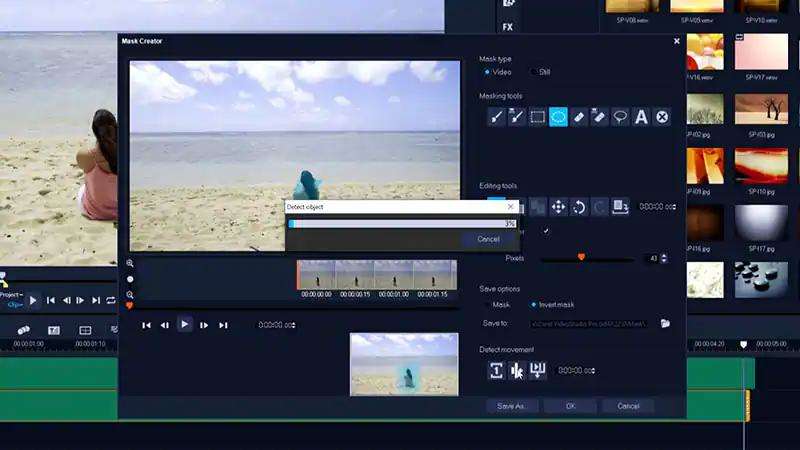Click the Save As button
This screenshot has width=800, height=450.
click(x=512, y=406)
